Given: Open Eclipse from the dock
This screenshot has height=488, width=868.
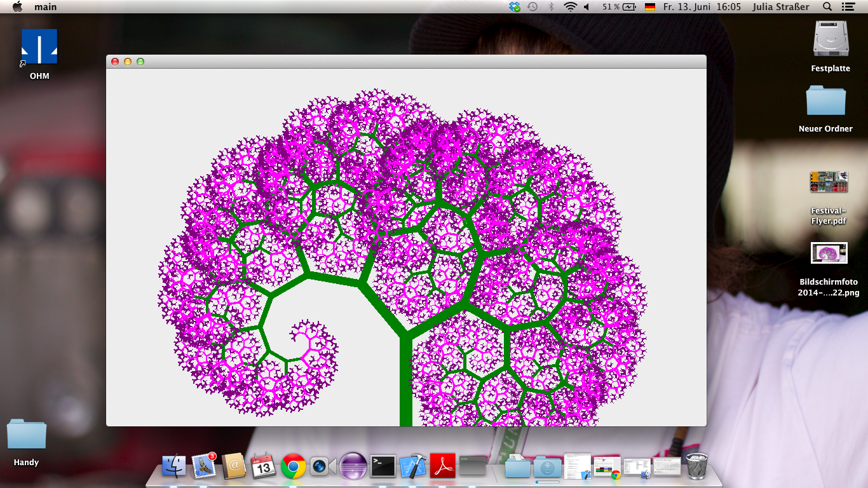Looking at the screenshot, I should (353, 466).
